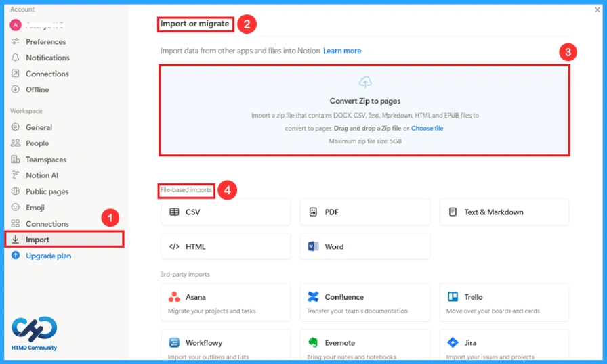Import from Evernote

pos(365,346)
